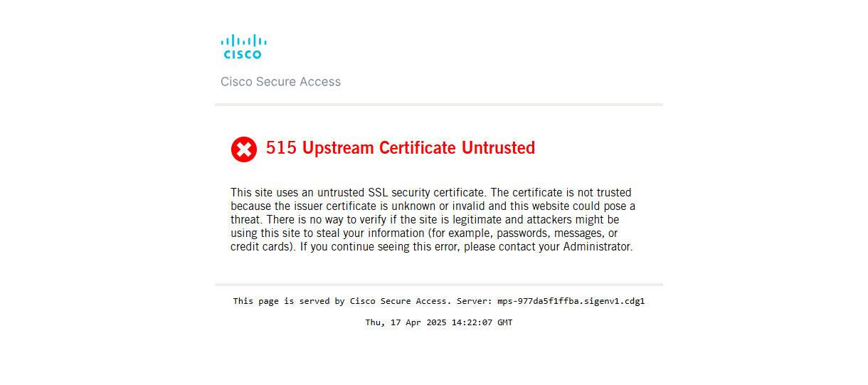Click the Cisco Secure Access title
The image size is (868, 385).
(280, 82)
